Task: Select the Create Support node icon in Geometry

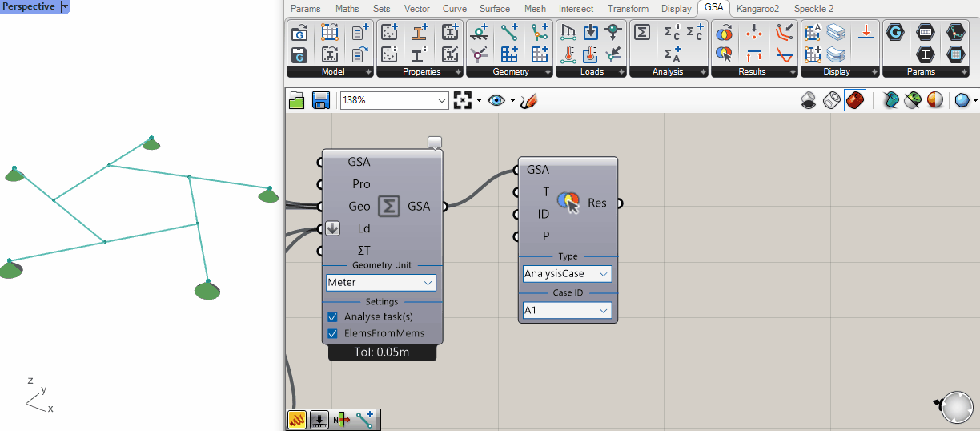Action: 479,33
